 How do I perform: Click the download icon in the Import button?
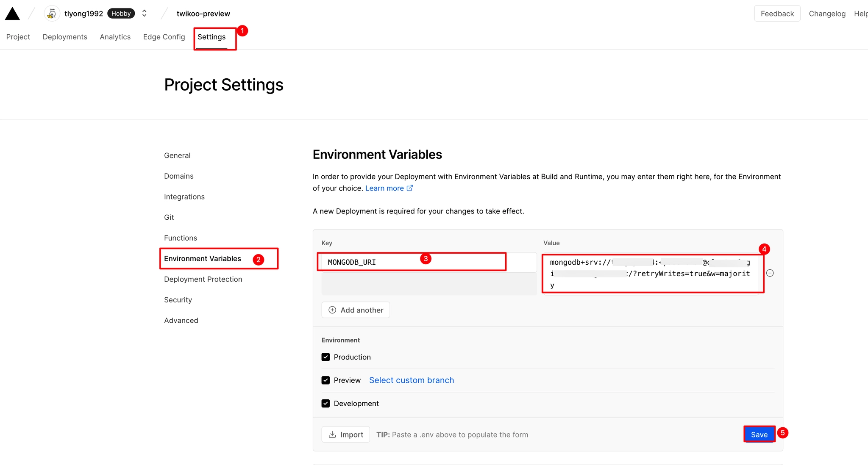(332, 435)
